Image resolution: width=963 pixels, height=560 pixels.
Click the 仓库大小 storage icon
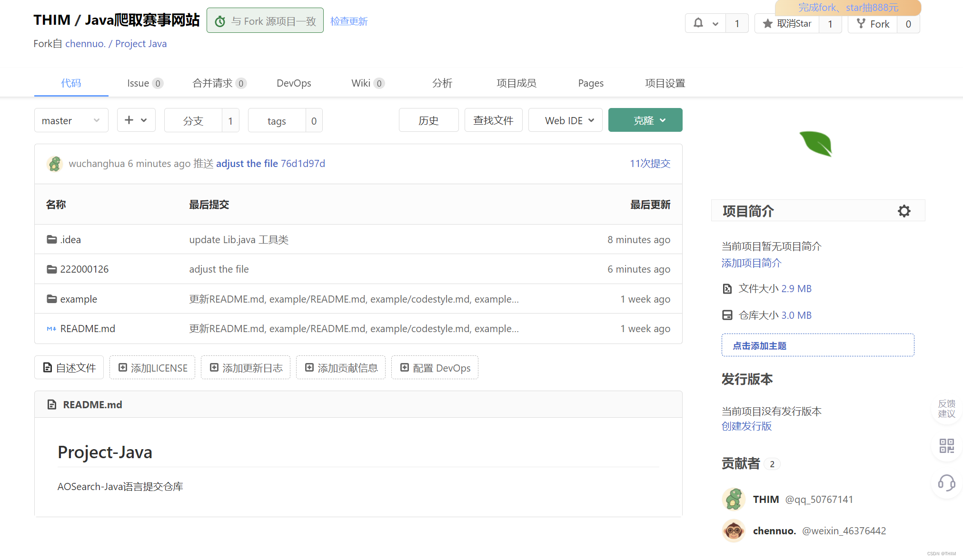point(727,315)
